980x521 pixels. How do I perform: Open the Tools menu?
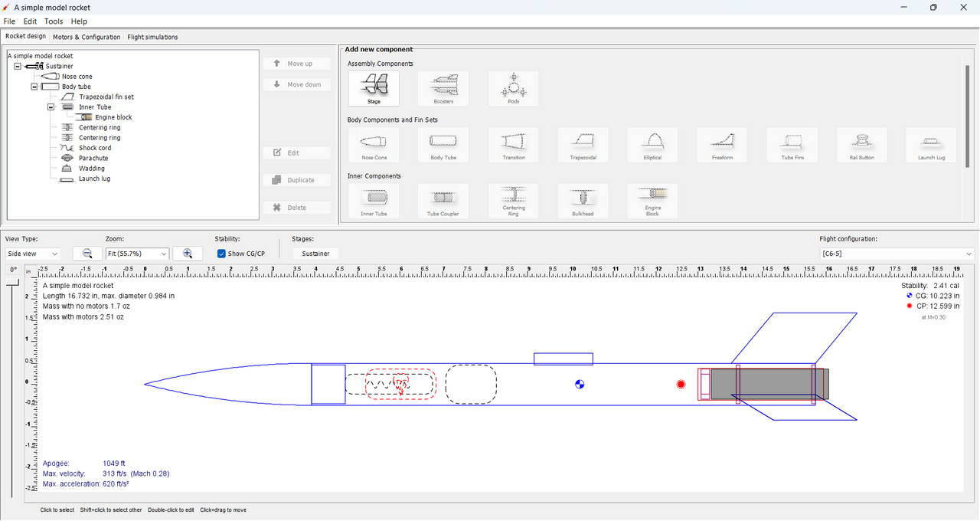coord(54,21)
